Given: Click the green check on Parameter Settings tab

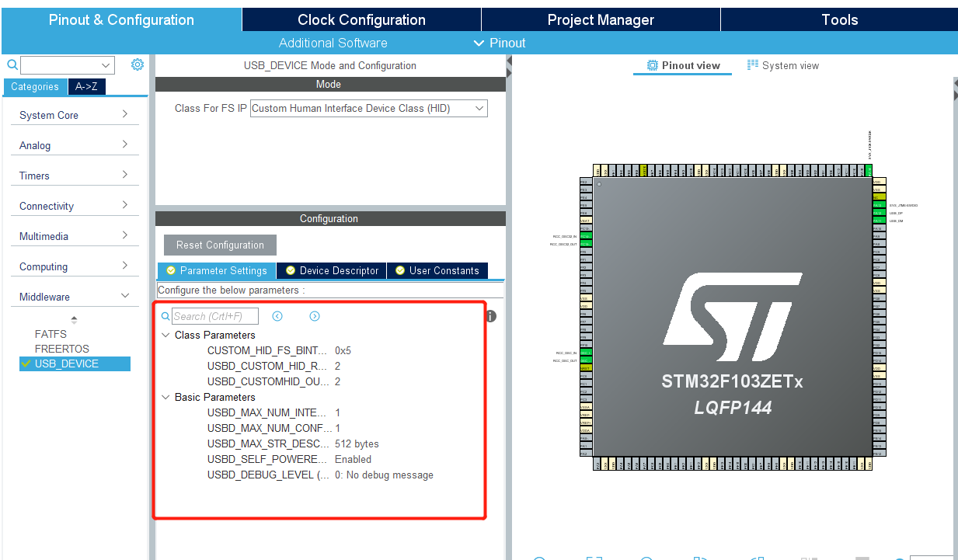Looking at the screenshot, I should click(170, 270).
